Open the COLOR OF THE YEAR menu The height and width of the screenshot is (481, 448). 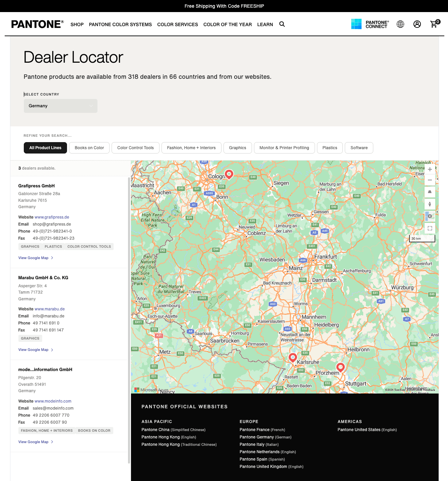[x=228, y=24]
